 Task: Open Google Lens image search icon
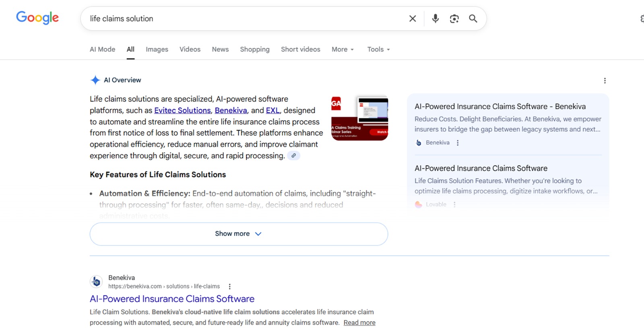[454, 19]
